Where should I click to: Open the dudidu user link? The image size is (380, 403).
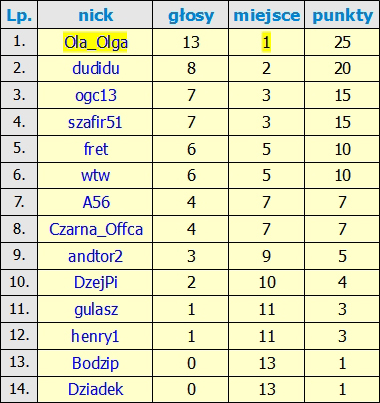click(96, 69)
